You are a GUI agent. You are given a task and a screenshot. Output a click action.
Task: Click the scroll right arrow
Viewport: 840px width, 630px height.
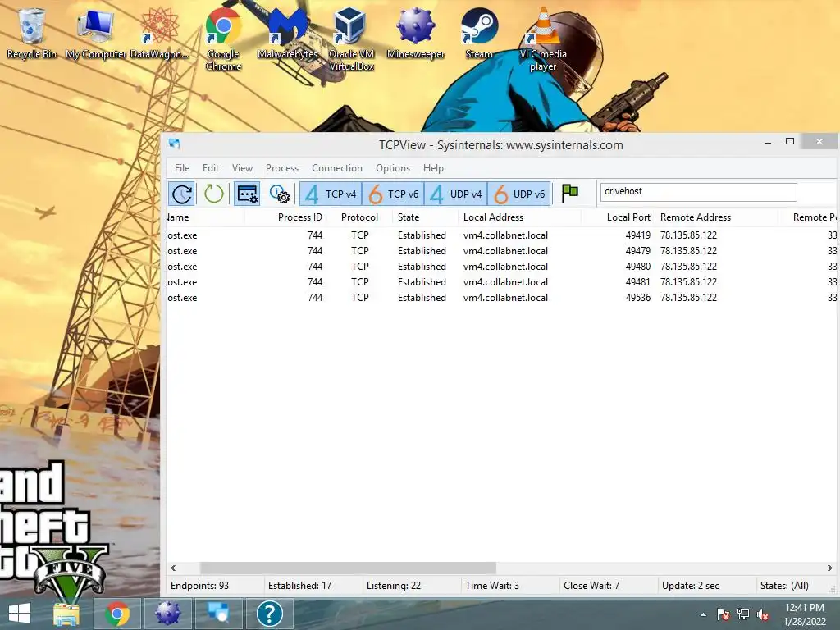[830, 568]
